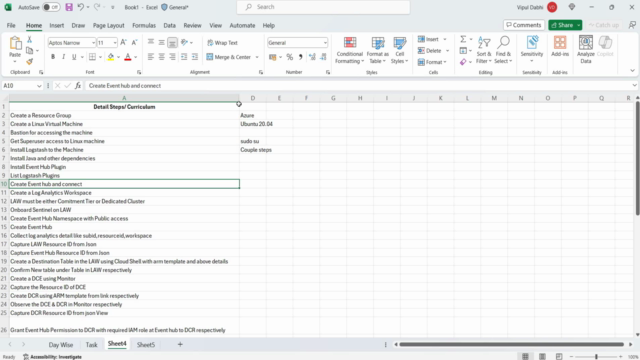Open the Sensitivity labels
Image resolution: width=640 pixels, height=360 pixels.
(532, 50)
